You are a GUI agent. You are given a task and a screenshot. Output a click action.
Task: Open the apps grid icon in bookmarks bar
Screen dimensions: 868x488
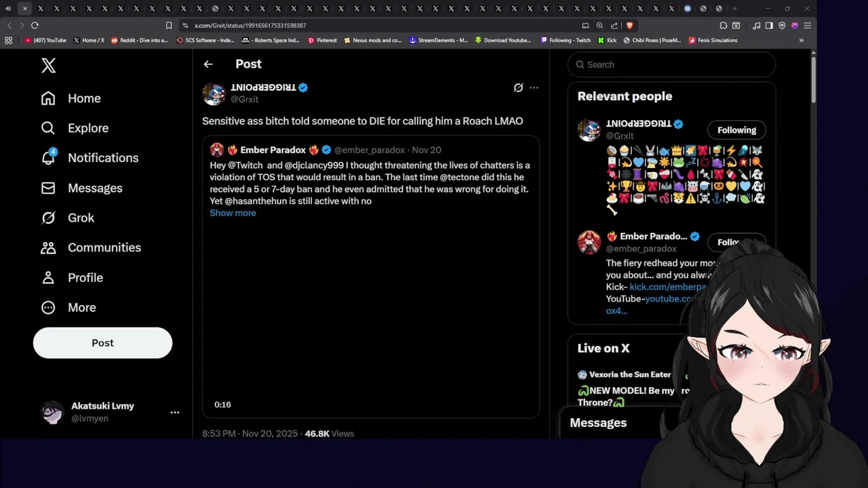coord(8,40)
